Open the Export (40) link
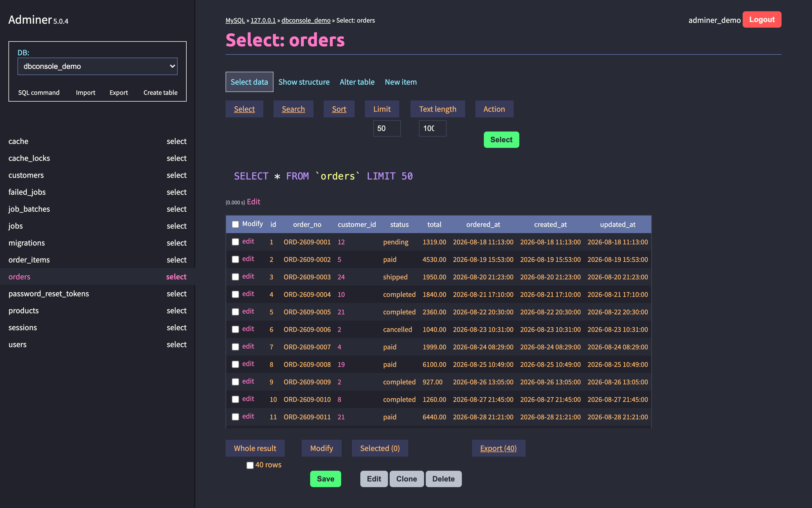Image resolution: width=812 pixels, height=508 pixels. tap(498, 448)
